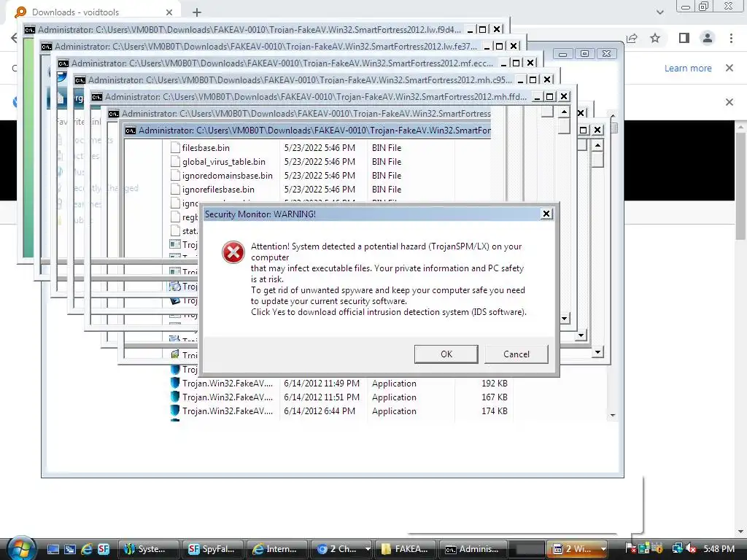
Task: Click the SmartFortress2012.mh.ffd console title bar
Action: coord(315,97)
